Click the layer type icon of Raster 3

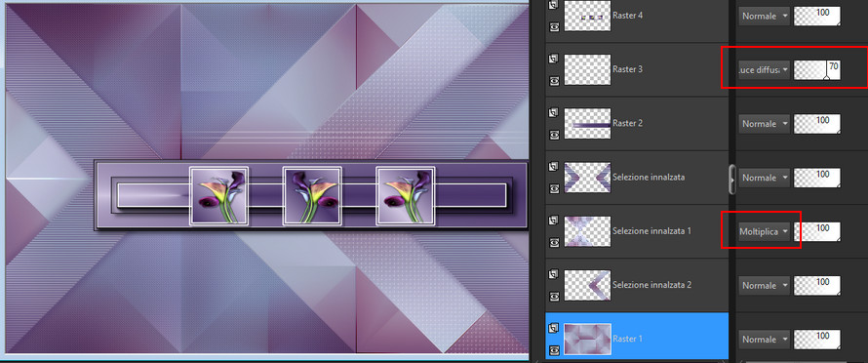pyautogui.click(x=554, y=59)
